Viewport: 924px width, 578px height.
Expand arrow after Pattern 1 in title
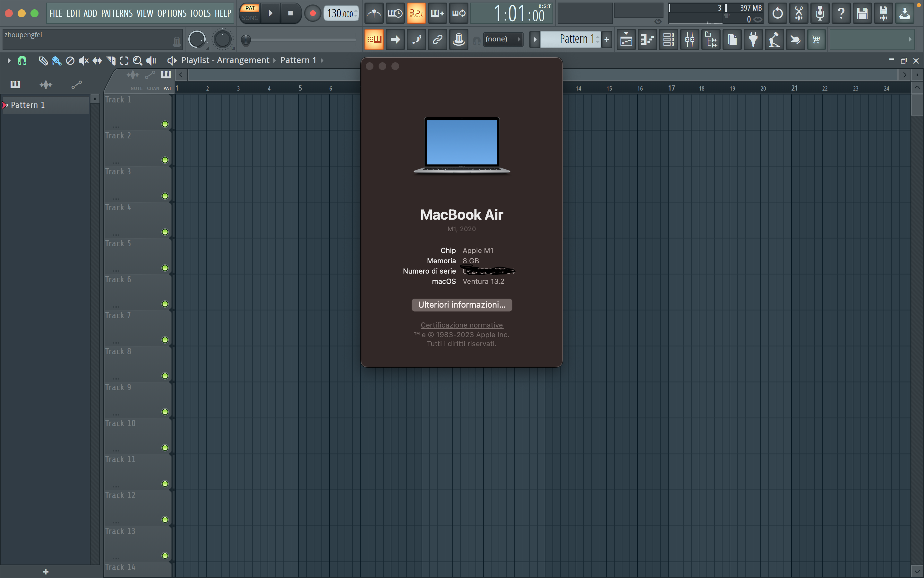click(x=322, y=60)
